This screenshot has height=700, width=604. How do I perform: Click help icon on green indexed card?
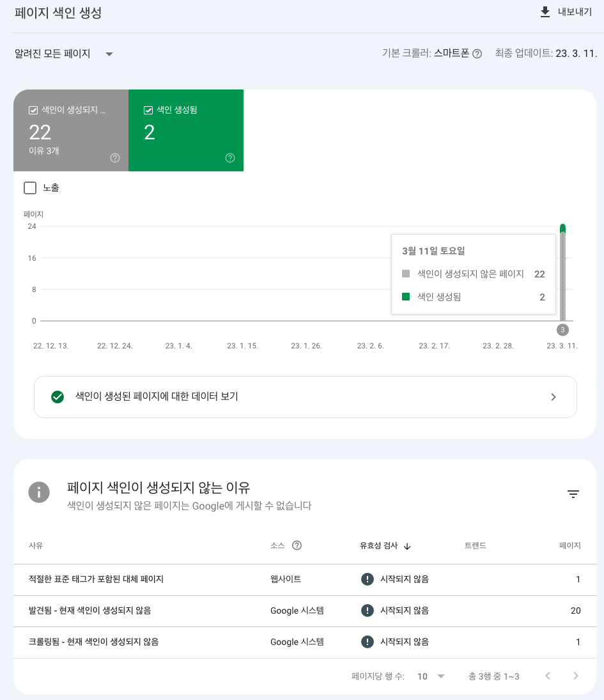point(230,158)
